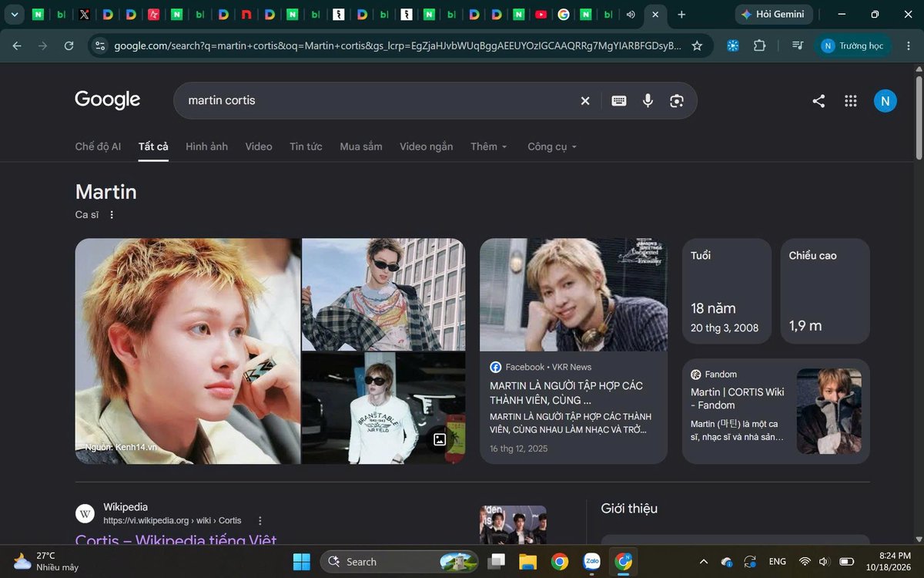Switch to the X (Twitter) tab

pyautogui.click(x=85, y=14)
